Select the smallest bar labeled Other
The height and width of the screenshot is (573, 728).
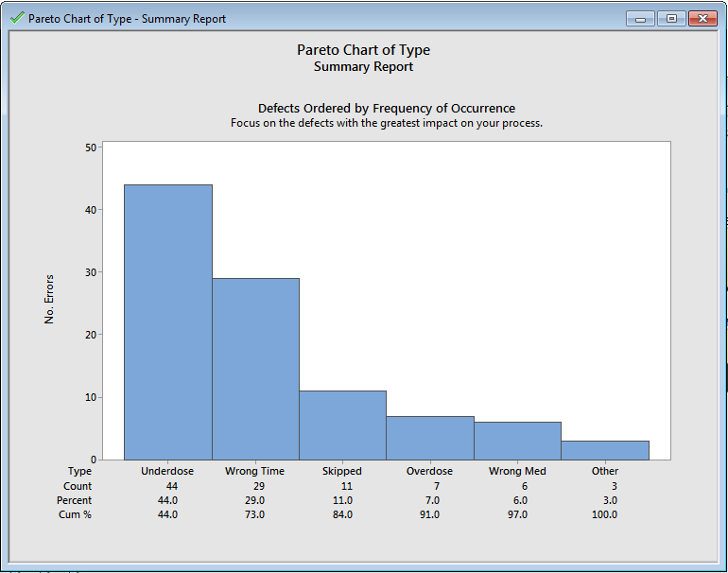click(605, 450)
